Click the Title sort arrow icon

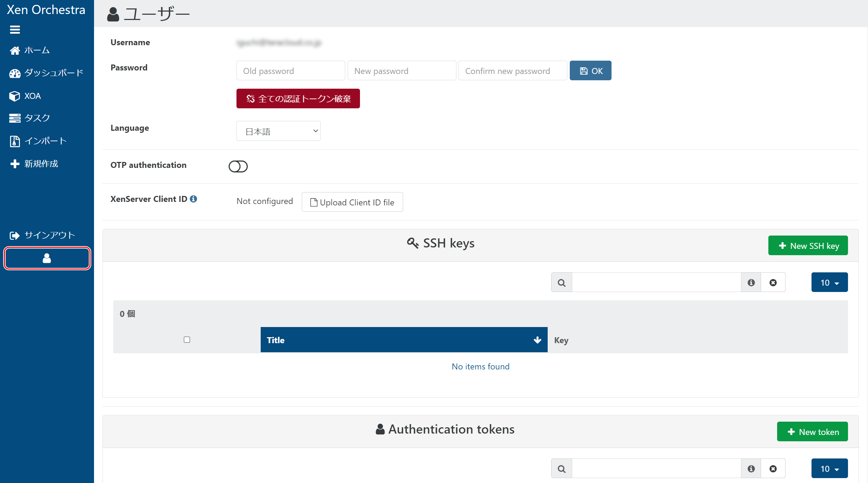tap(538, 340)
